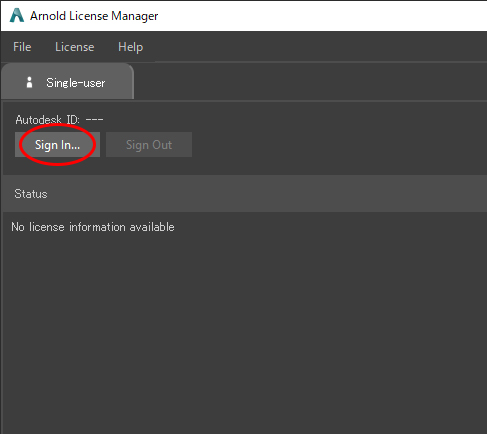Click the empty title bar area
This screenshot has width=487, height=434.
(322, 16)
